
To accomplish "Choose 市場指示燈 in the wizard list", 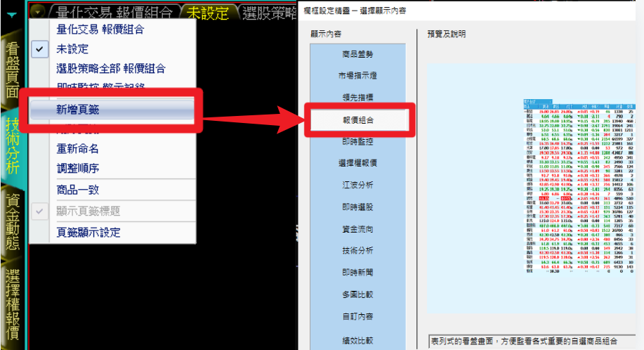I will tap(357, 76).
